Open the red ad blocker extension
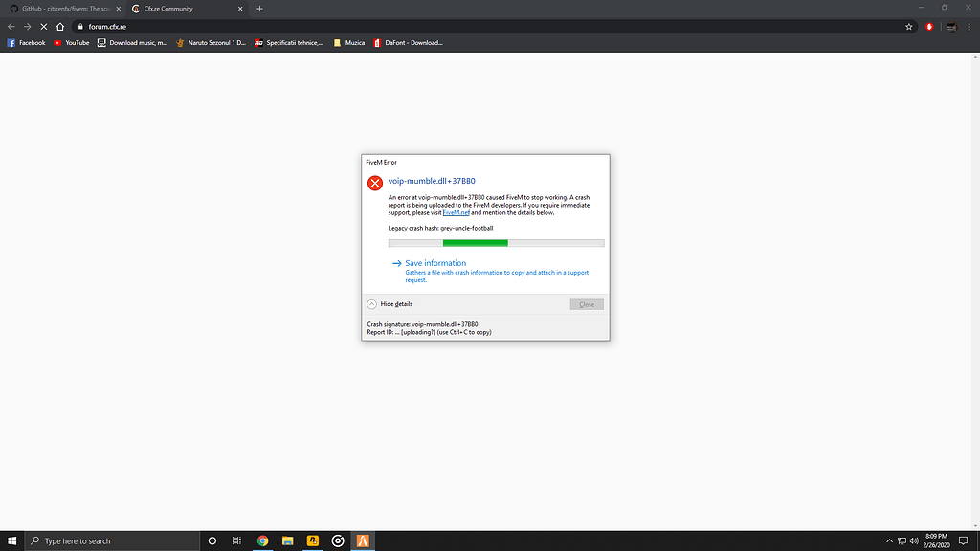980x551 pixels. pyautogui.click(x=929, y=27)
